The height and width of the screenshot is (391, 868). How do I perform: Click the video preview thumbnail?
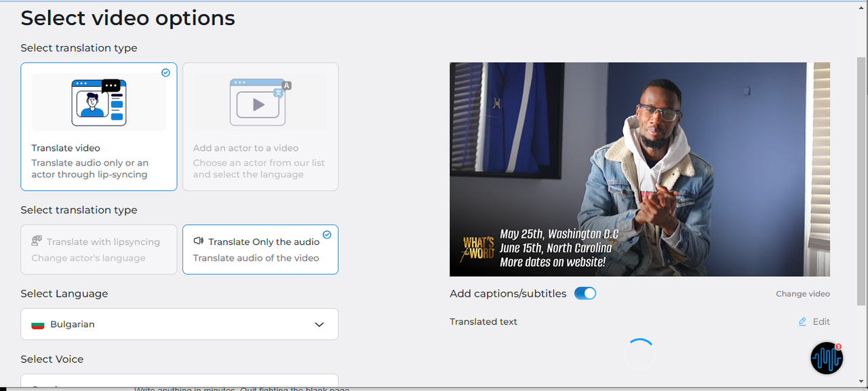point(639,170)
